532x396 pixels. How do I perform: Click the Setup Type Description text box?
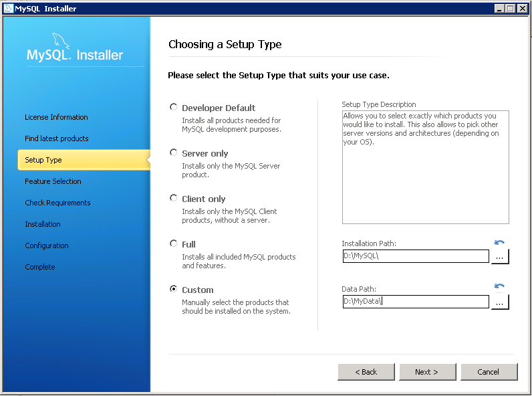[x=426, y=167]
